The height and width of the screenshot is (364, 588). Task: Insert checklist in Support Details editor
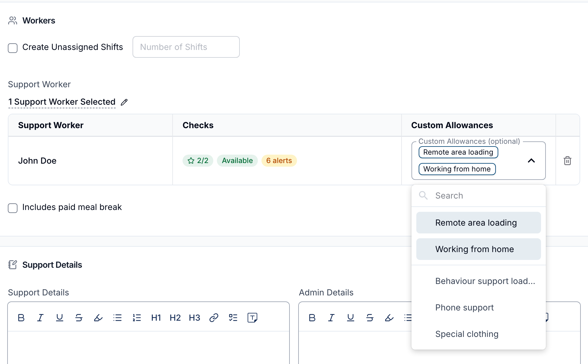click(233, 318)
